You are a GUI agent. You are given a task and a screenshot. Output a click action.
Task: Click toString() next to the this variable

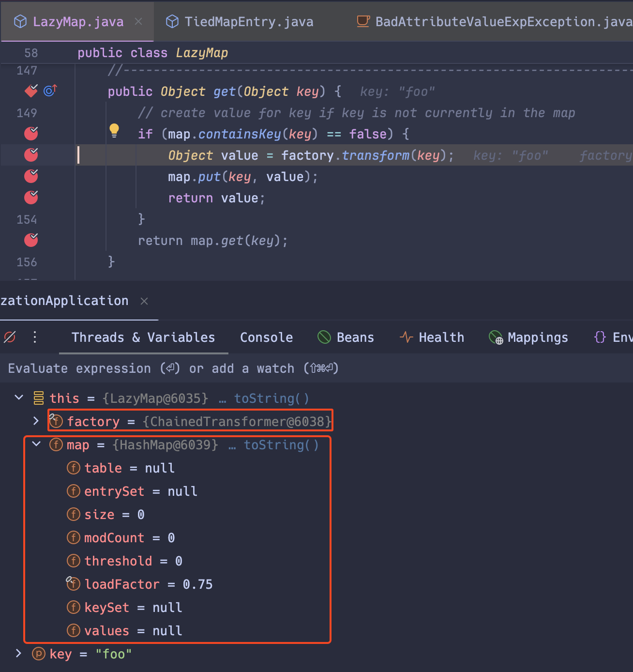click(271, 398)
